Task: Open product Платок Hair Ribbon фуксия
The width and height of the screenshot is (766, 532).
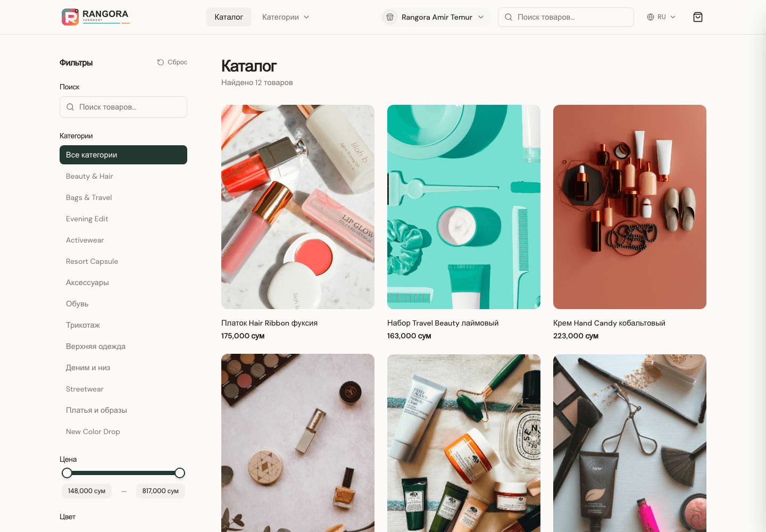Action: [269, 323]
